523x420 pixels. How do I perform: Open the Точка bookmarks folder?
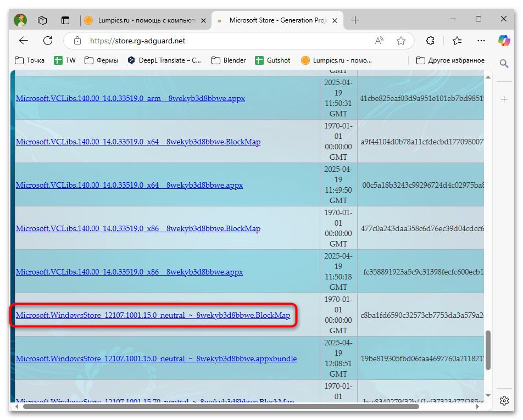(x=30, y=60)
